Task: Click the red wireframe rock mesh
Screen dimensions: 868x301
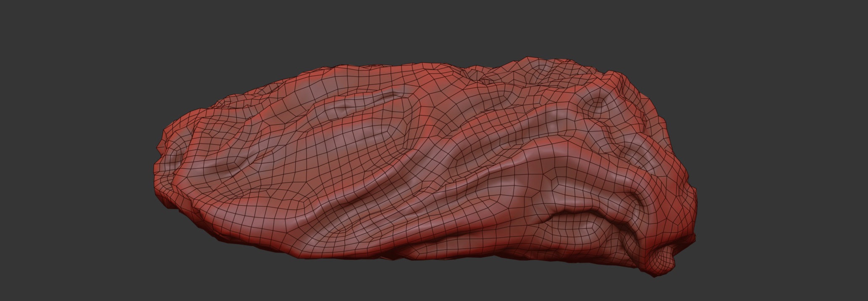Action: pos(420,168)
